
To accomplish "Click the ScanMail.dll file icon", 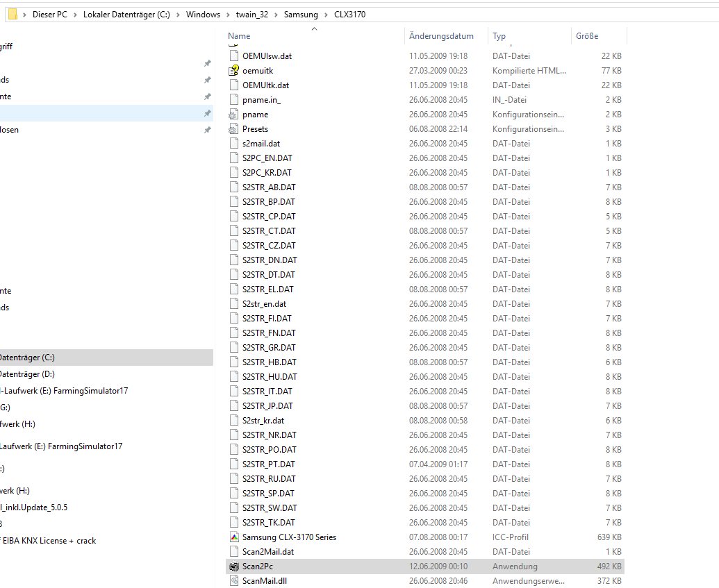I will point(234,580).
